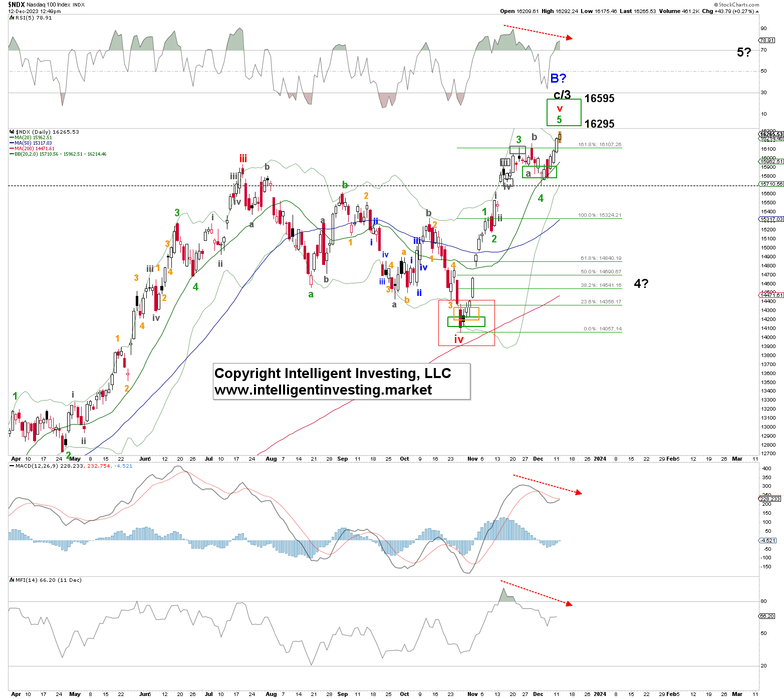Click the 23.6%: 14356.17 Fibonacci label

click(x=601, y=302)
